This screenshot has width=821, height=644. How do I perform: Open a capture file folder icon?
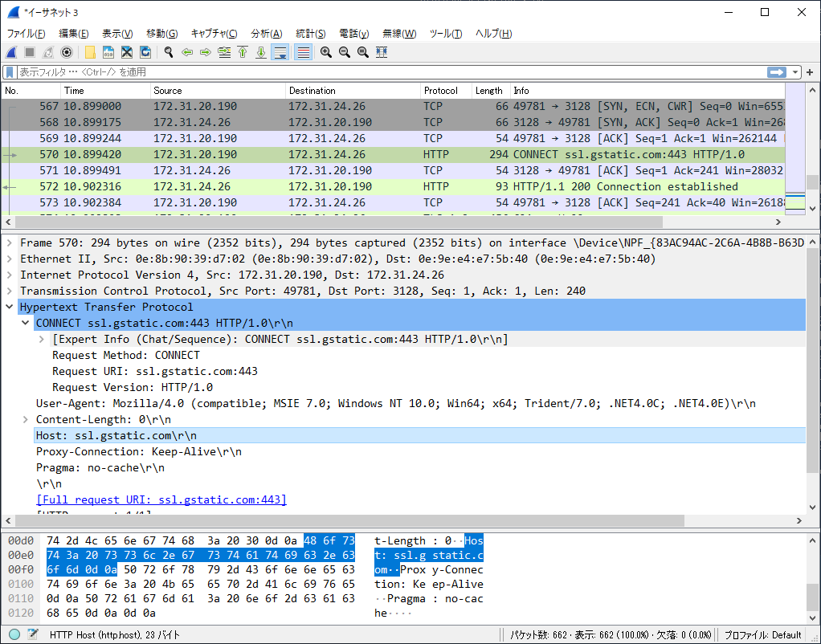(90, 52)
